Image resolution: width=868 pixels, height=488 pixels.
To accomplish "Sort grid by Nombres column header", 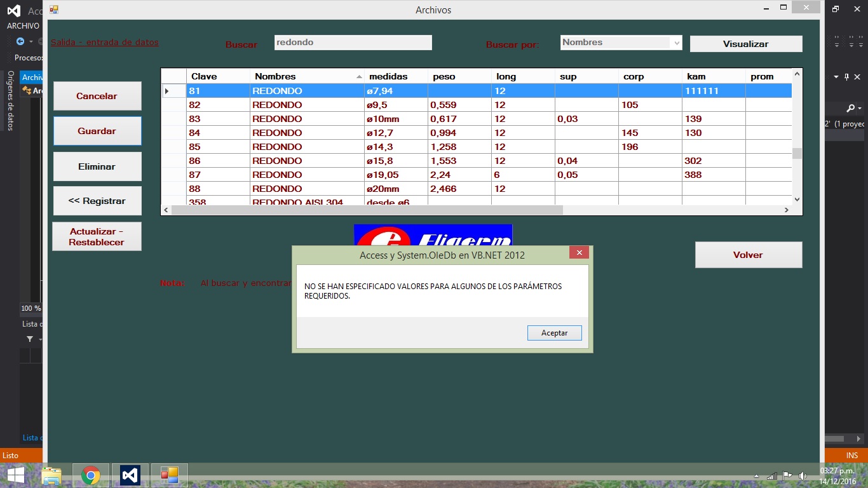I will [x=306, y=76].
